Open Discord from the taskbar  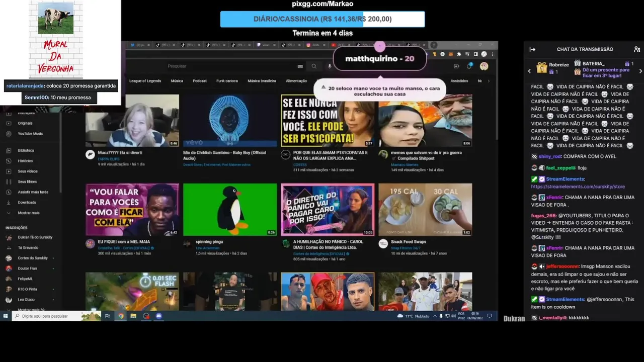[159, 316]
